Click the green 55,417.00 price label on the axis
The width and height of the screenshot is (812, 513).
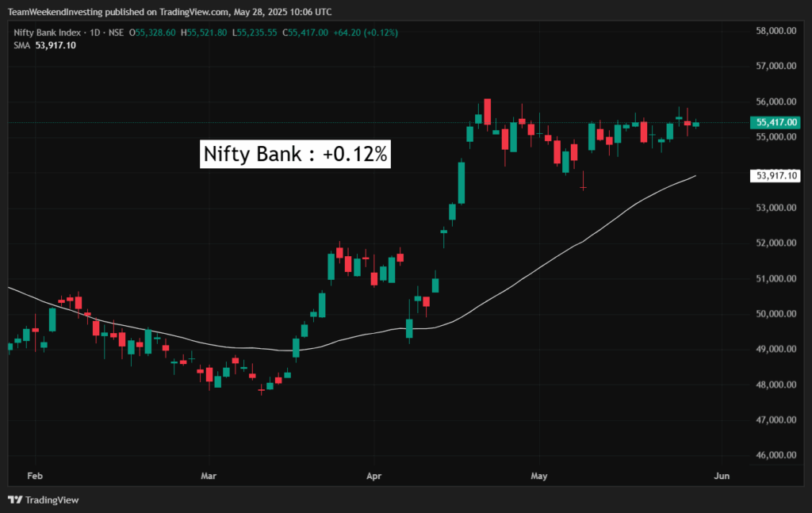(x=776, y=123)
